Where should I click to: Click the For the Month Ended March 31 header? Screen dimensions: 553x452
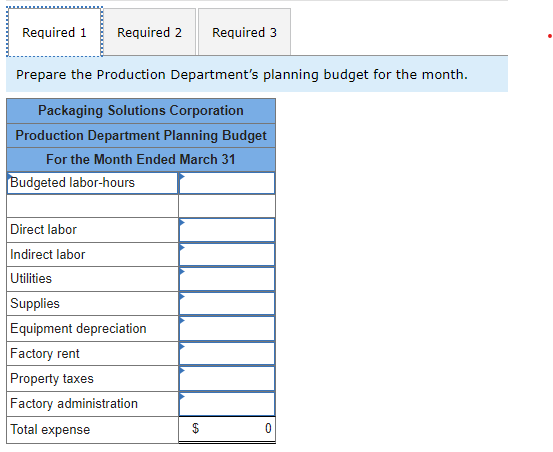141,159
